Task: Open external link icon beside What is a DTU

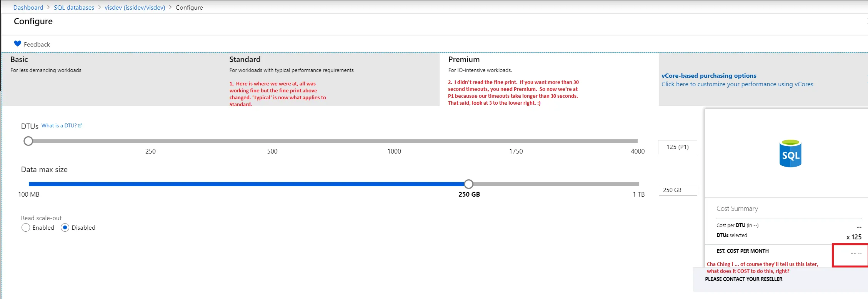Action: [80, 125]
